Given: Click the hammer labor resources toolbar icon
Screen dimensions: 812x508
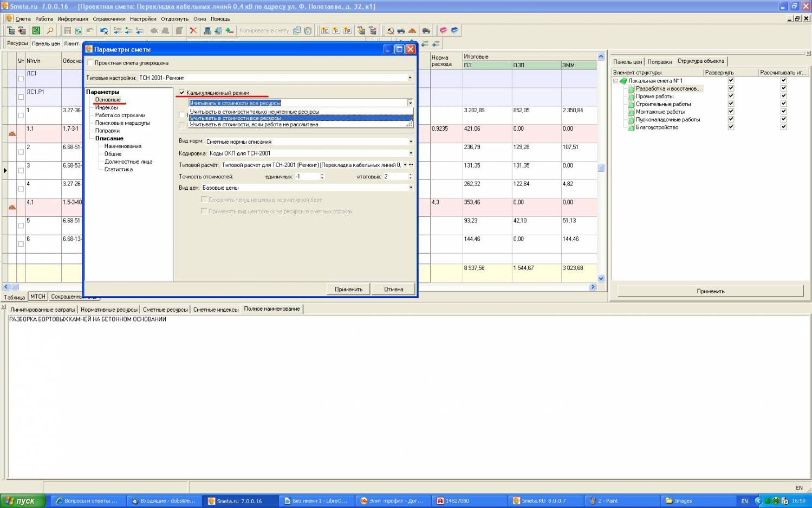Looking at the screenshot, I should tap(390, 31).
